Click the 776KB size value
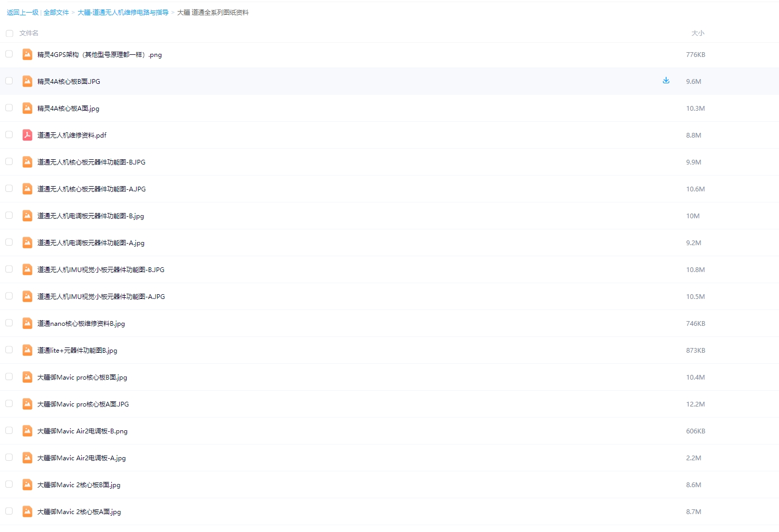This screenshot has height=532, width=779. click(x=696, y=54)
